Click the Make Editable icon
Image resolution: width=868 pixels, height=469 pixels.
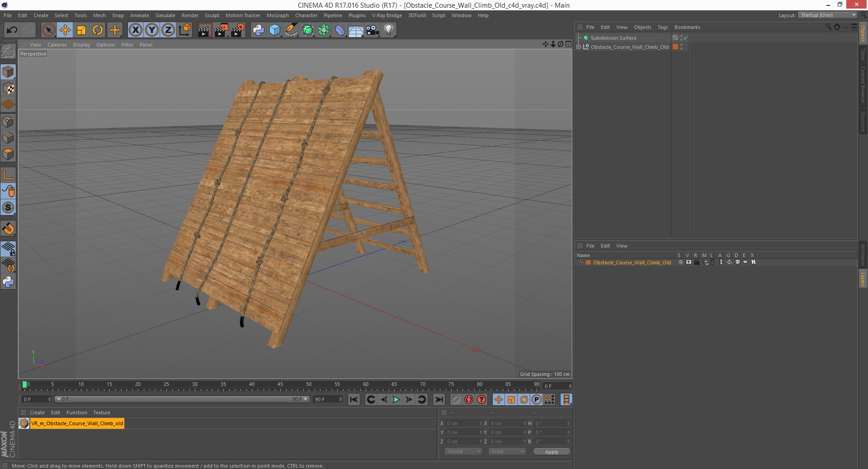click(8, 52)
